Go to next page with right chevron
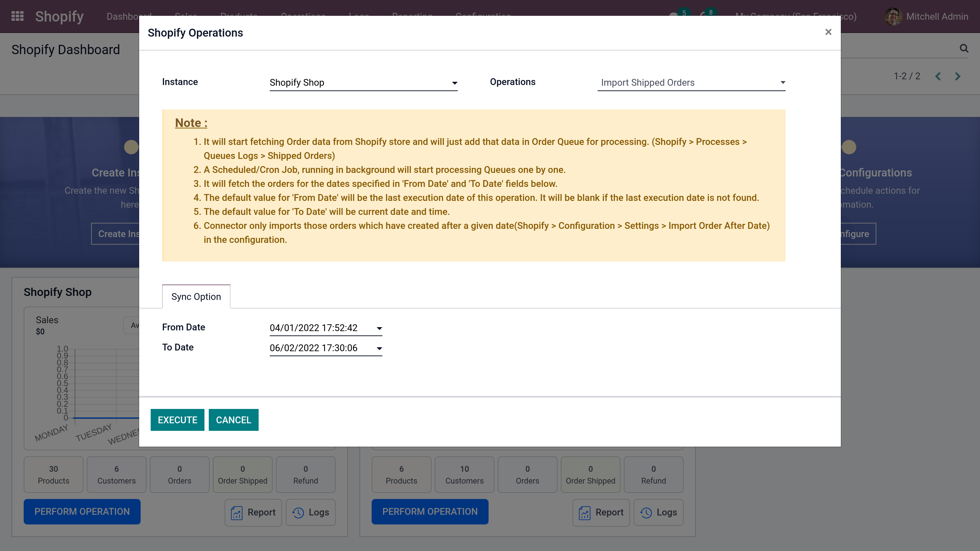The height and width of the screenshot is (551, 980). (957, 76)
